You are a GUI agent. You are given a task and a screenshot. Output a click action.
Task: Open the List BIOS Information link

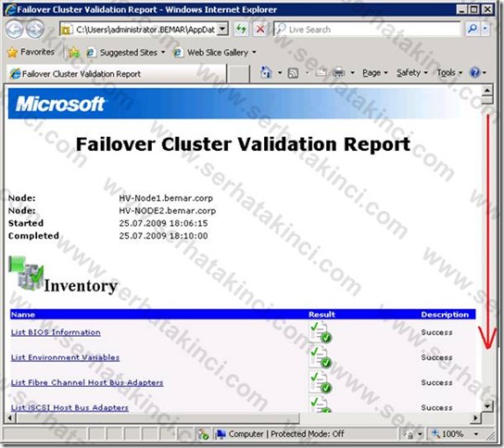coord(56,332)
